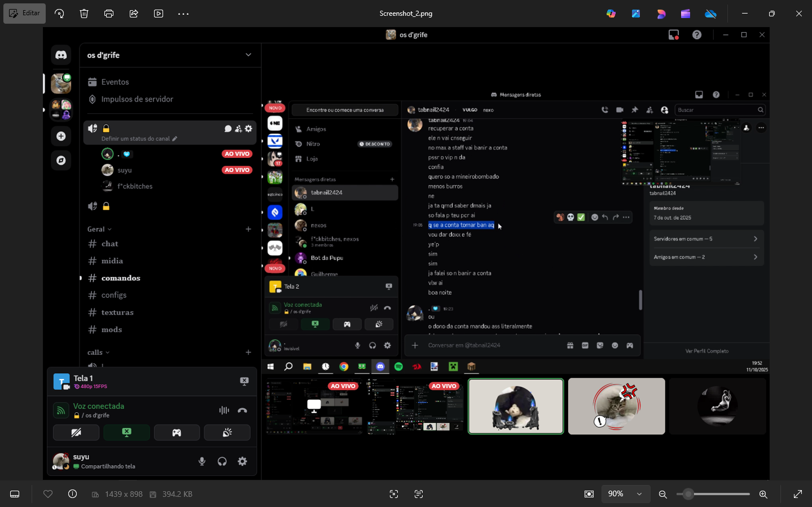Open the Discord inbox icon near help
The height and width of the screenshot is (507, 812).
pos(673,35)
